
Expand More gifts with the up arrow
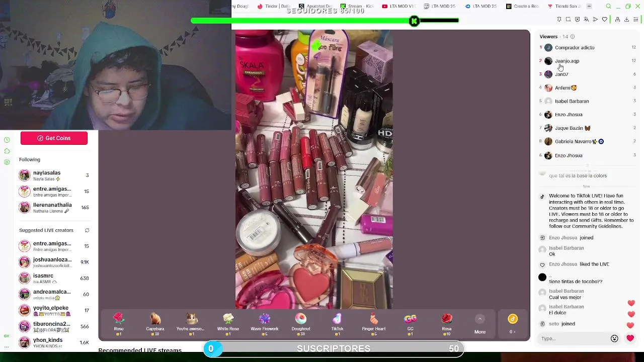point(480,319)
